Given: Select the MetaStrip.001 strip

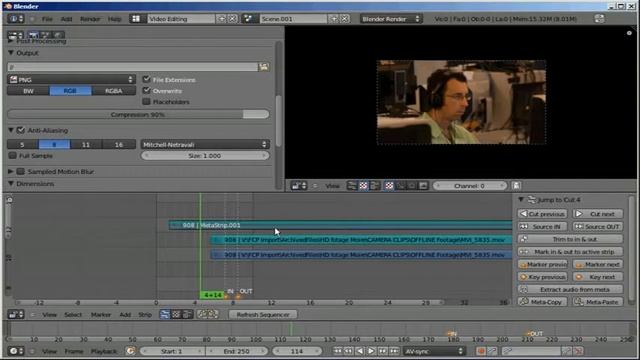Looking at the screenshot, I should click(x=340, y=225).
